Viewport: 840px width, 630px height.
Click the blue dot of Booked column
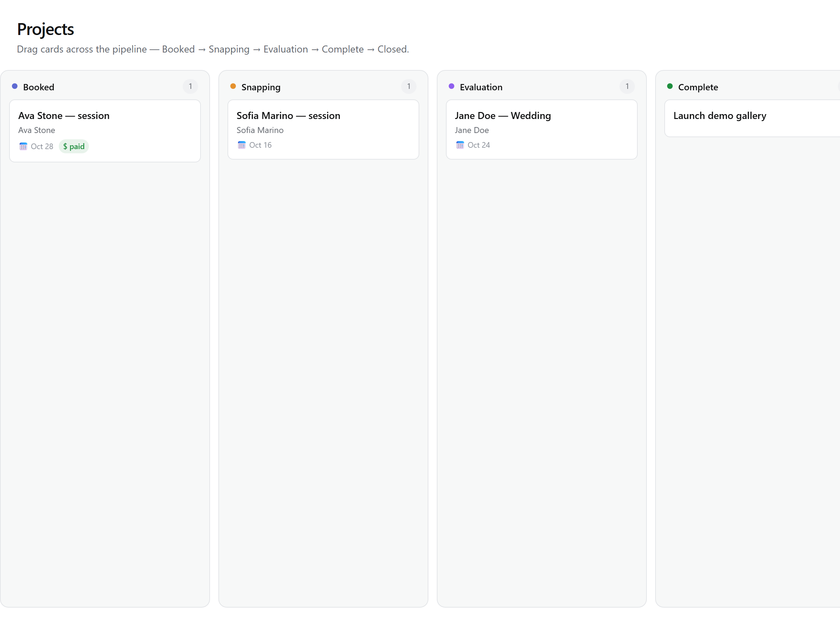[x=15, y=86]
